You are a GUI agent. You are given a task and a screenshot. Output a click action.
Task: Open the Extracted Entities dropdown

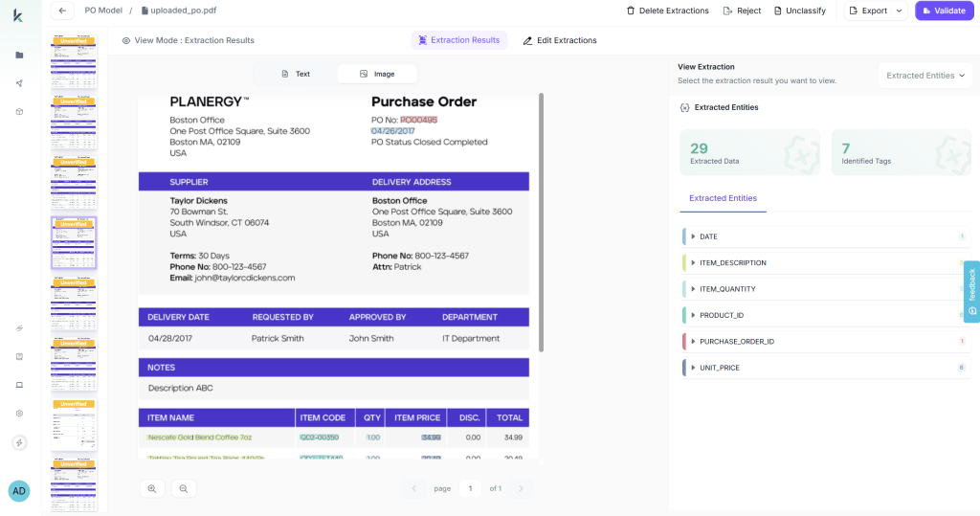pyautogui.click(x=925, y=76)
